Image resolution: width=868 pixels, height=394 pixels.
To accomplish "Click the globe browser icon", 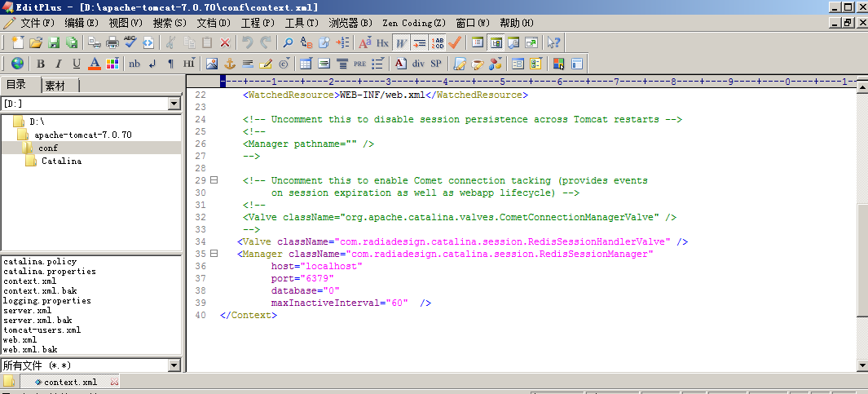I will [x=18, y=63].
